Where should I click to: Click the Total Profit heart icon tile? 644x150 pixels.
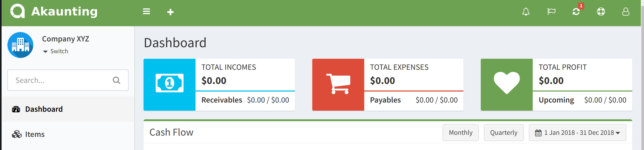(507, 84)
